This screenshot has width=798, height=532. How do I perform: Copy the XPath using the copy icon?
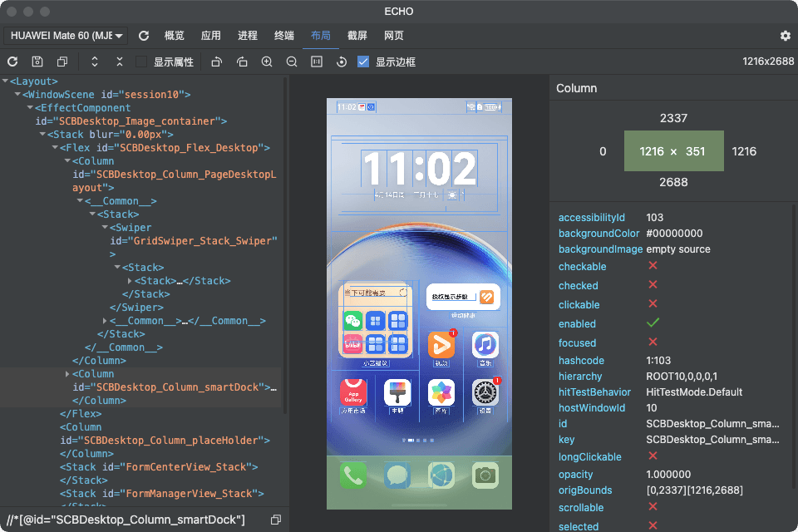[276, 520]
